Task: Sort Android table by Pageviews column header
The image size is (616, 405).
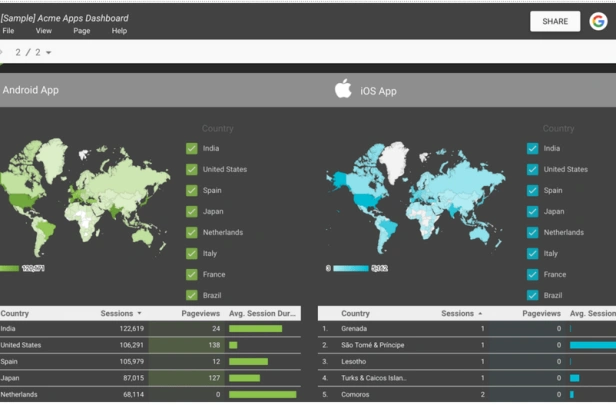Action: [x=200, y=313]
